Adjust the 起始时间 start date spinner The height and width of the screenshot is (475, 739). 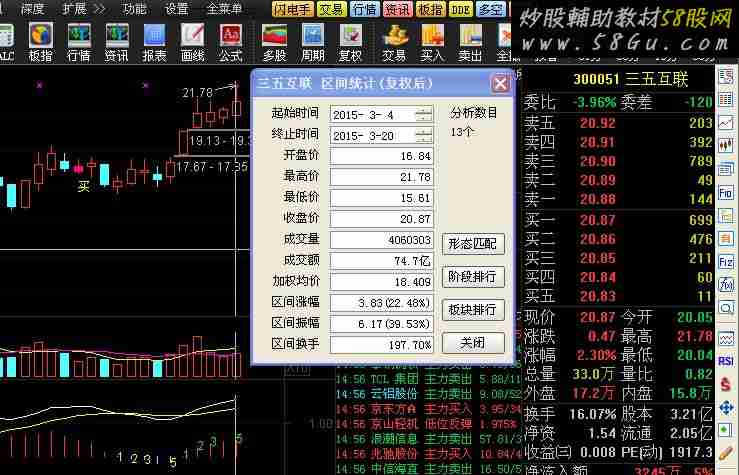coord(424,115)
